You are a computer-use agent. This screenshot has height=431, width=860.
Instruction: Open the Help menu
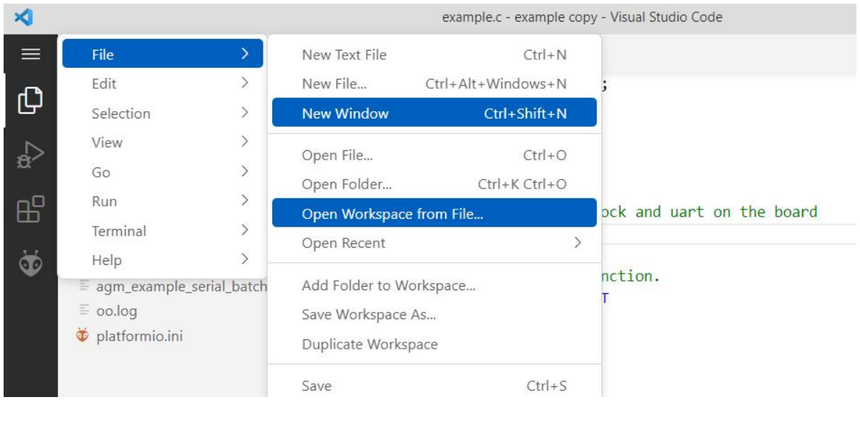[162, 259]
